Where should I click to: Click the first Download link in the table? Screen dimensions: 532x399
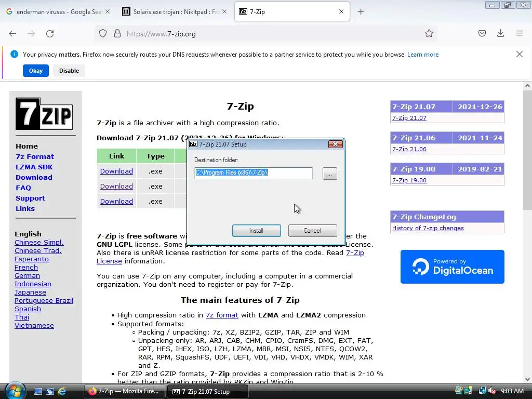[x=116, y=171]
